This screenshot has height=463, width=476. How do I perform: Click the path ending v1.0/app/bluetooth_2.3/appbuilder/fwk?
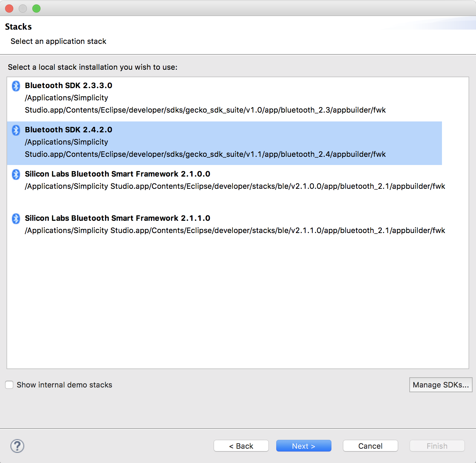click(205, 104)
